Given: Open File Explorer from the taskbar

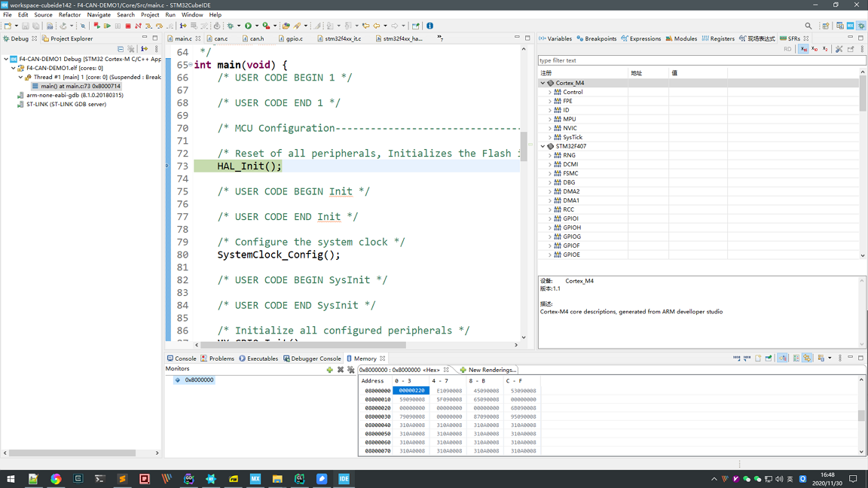Looking at the screenshot, I should coord(277,479).
